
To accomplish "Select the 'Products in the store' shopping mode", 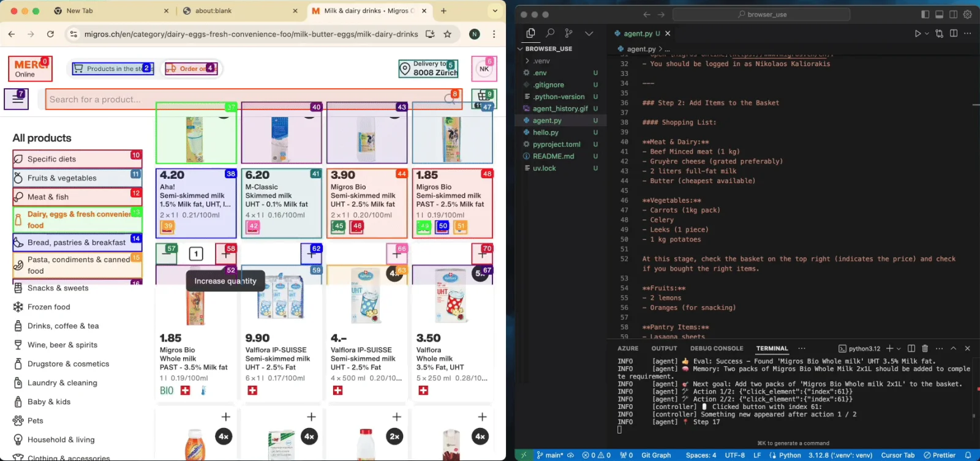I will point(113,69).
